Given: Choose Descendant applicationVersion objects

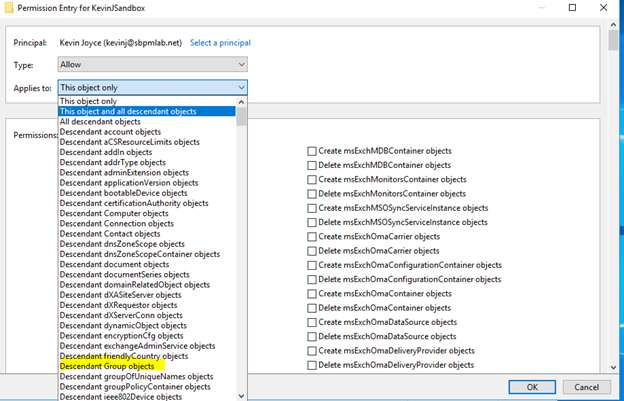Looking at the screenshot, I should pyautogui.click(x=147, y=183).
